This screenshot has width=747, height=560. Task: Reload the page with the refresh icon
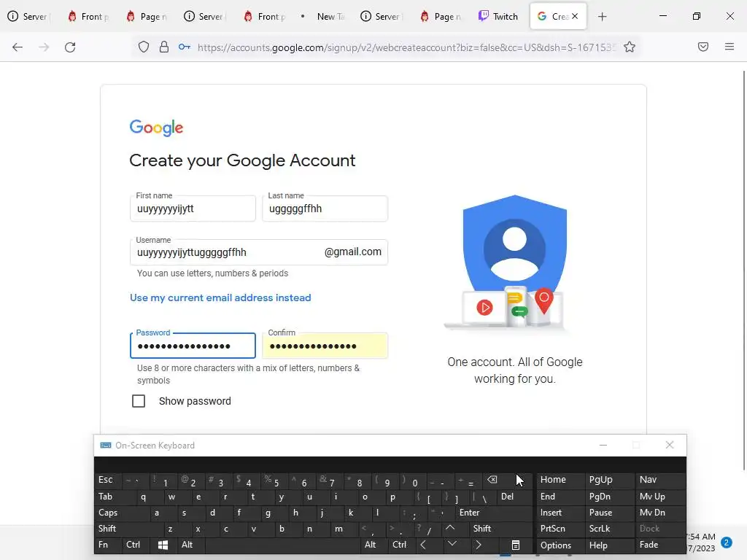70,47
